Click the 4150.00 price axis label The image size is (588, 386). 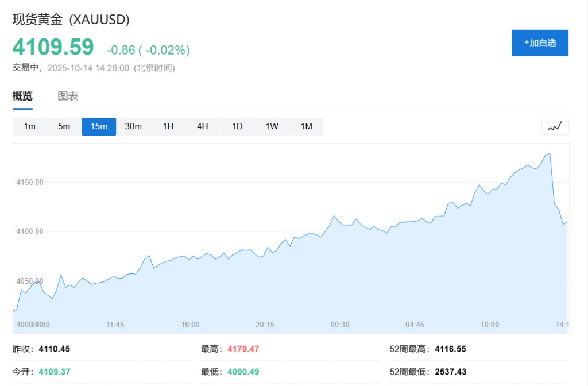pyautogui.click(x=30, y=182)
